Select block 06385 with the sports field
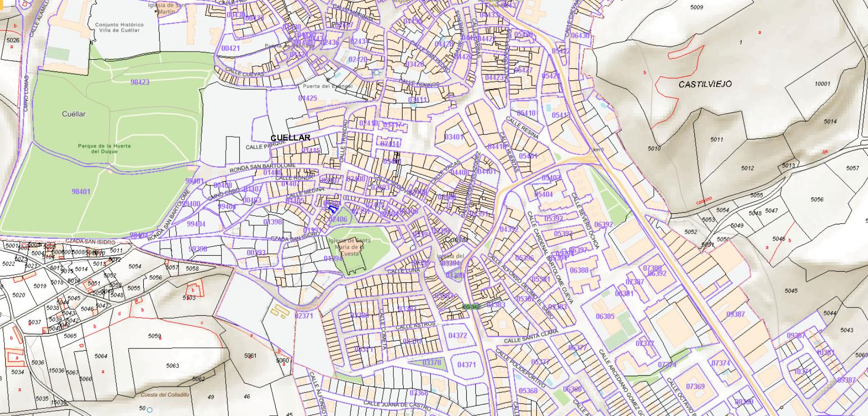Screen dimensions: 868x416 click(x=605, y=317)
